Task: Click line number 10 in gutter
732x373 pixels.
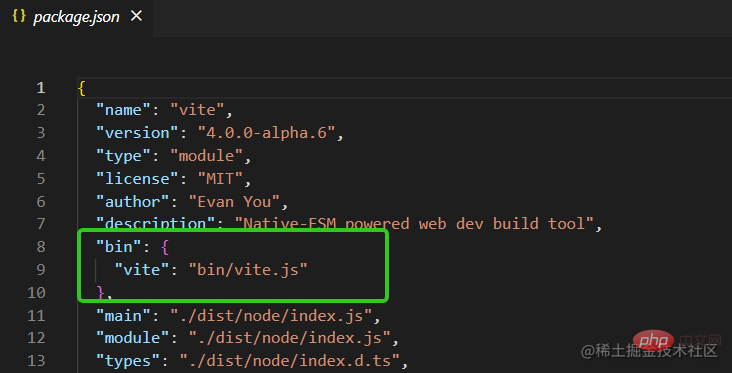Action: tap(36, 293)
